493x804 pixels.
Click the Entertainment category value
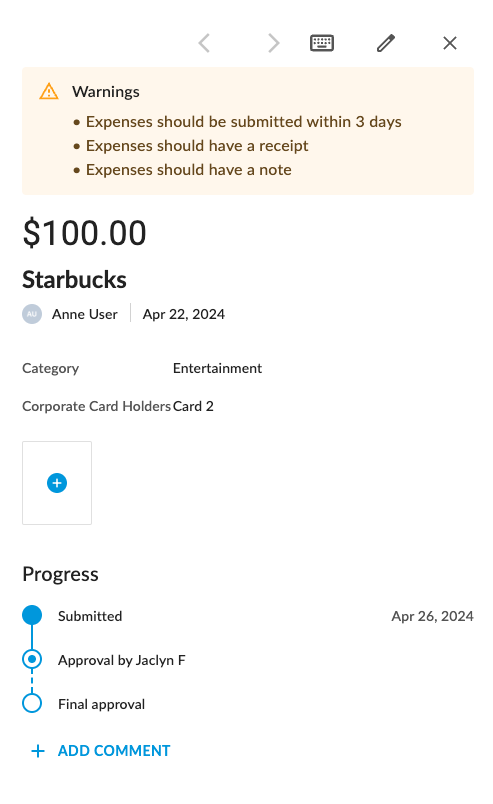218,368
